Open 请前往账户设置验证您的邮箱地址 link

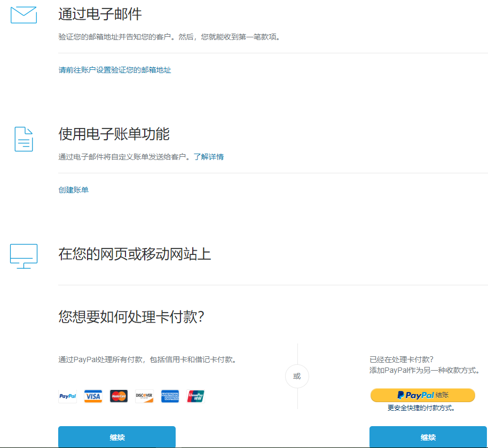point(115,70)
